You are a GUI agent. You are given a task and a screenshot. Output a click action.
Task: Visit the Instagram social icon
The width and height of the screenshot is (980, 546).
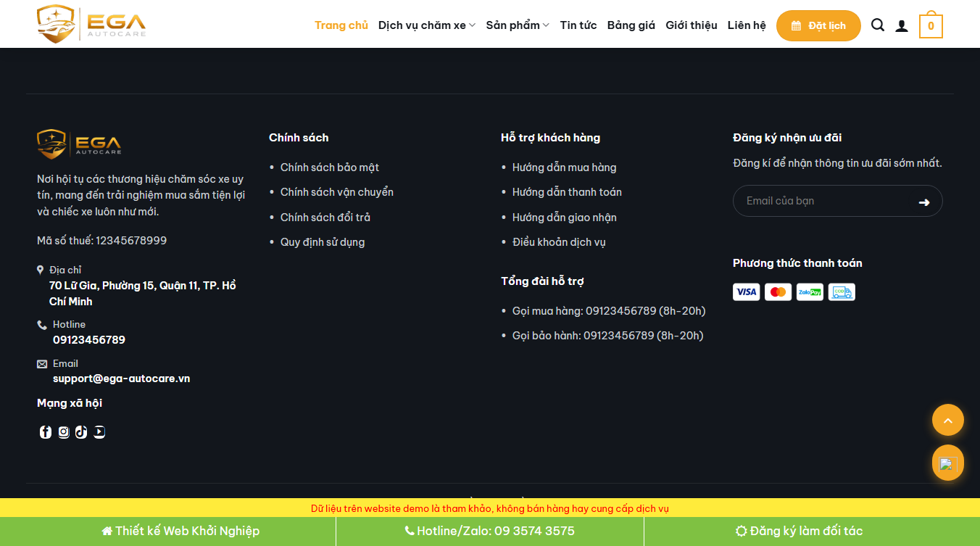[64, 432]
